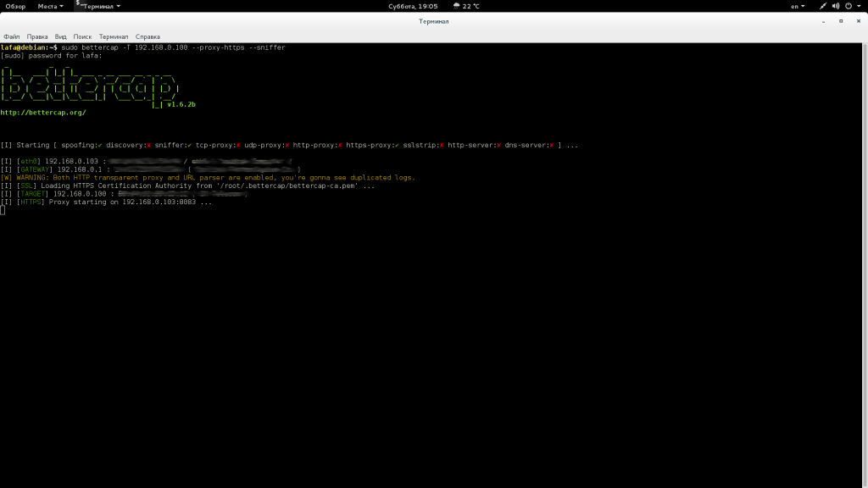Screen dimensions: 868x488
Task: Click the terminal cursor on the last line
Action: click(x=3, y=210)
